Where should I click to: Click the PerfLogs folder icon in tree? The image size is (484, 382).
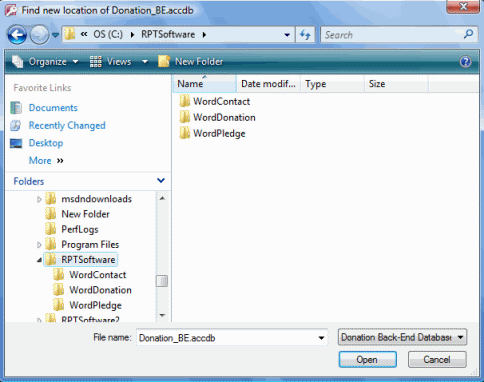pos(51,229)
